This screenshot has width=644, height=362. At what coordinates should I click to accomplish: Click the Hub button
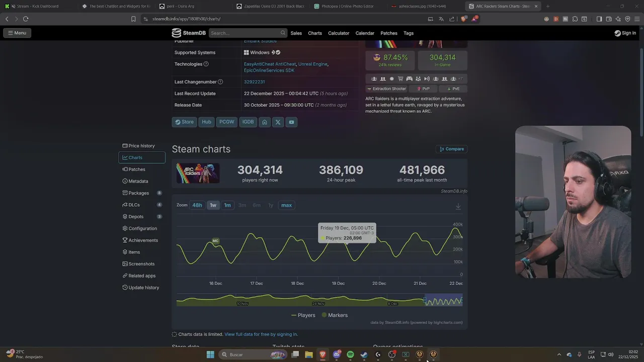[x=206, y=122]
